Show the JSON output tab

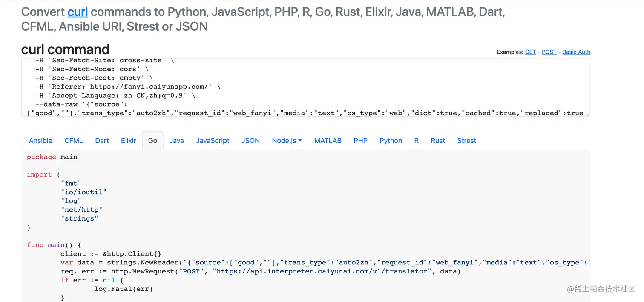coord(250,141)
